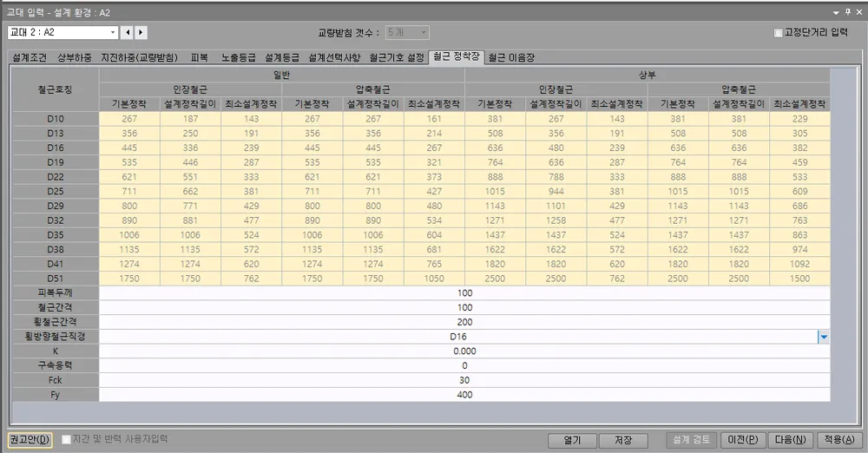
Task: Open the 피복 tab
Action: (x=200, y=57)
